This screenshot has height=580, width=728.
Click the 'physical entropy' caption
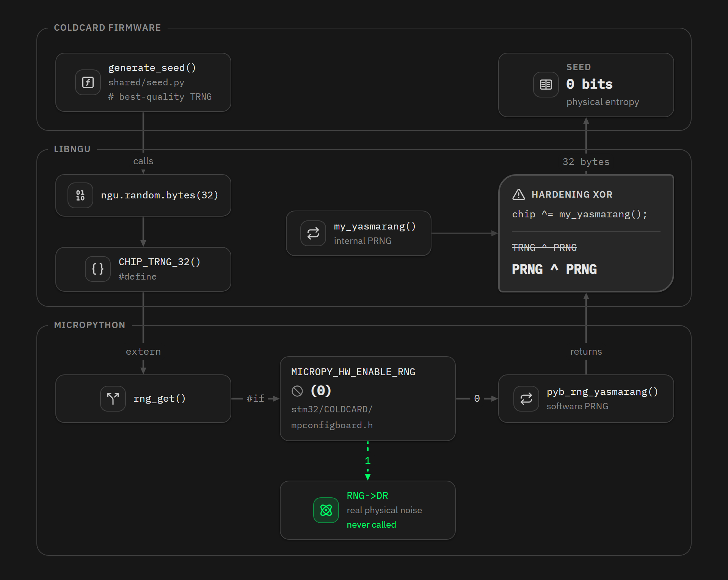tap(603, 102)
